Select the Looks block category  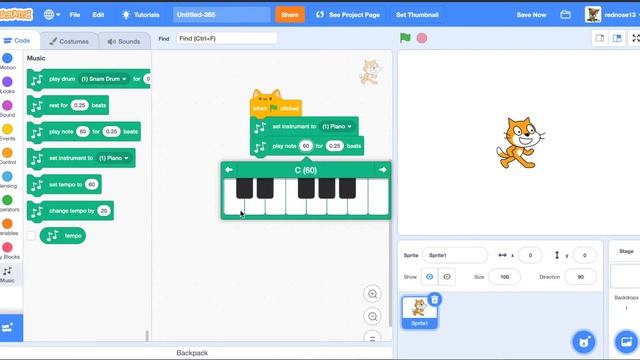(8, 85)
